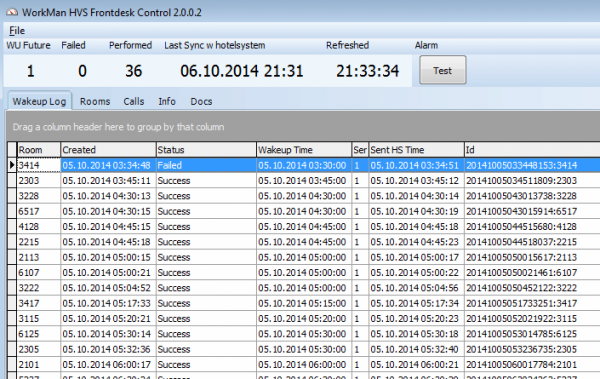This screenshot has height=379, width=600.
Task: Open the Docs tab
Action: [x=201, y=101]
